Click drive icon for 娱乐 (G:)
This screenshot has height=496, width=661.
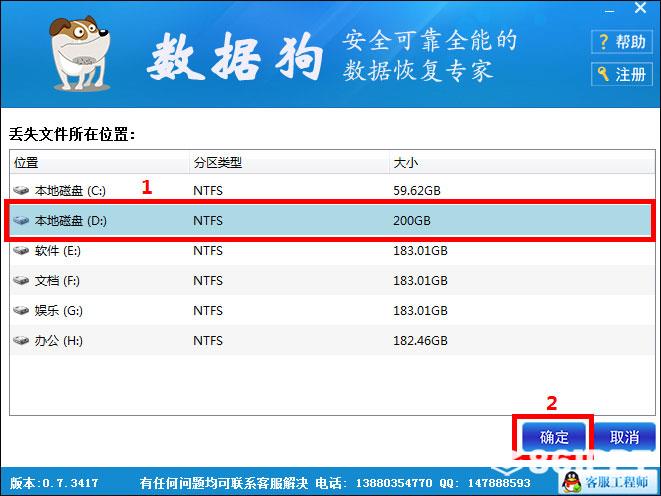(21, 311)
